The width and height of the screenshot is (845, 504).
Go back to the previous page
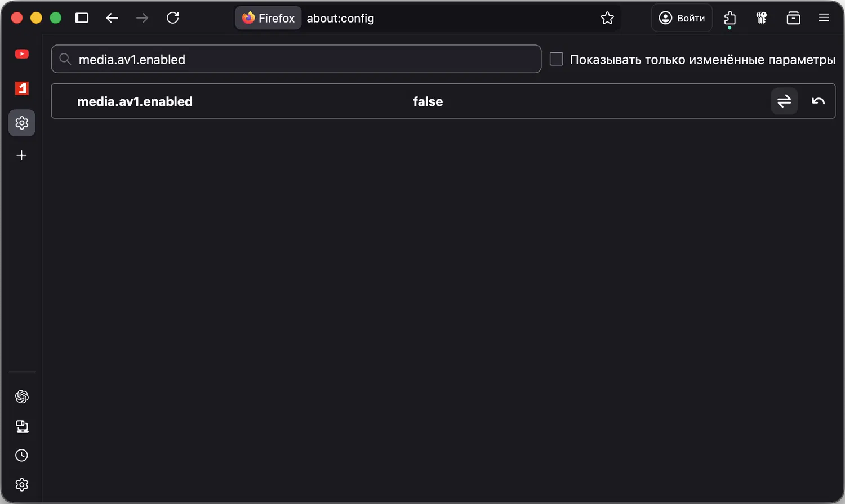(112, 18)
